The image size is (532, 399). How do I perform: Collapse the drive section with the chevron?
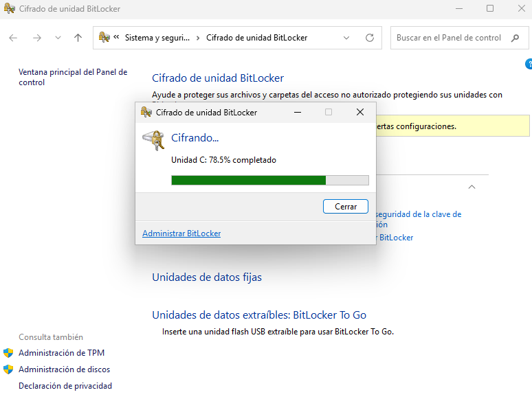tap(472, 187)
